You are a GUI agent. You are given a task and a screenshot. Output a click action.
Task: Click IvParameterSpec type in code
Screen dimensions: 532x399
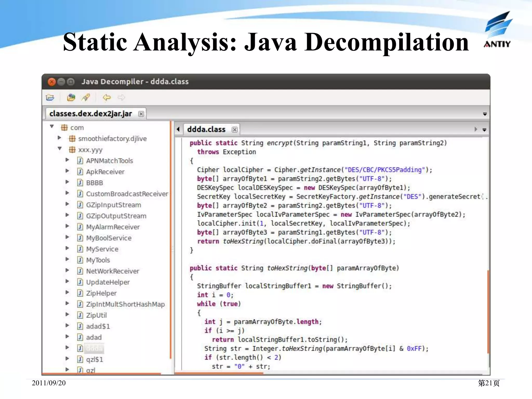[x=224, y=215]
